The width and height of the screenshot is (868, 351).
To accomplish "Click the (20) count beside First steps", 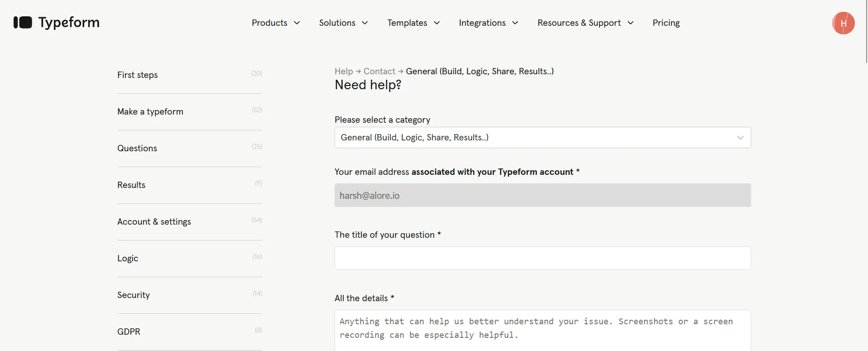I will click(257, 73).
